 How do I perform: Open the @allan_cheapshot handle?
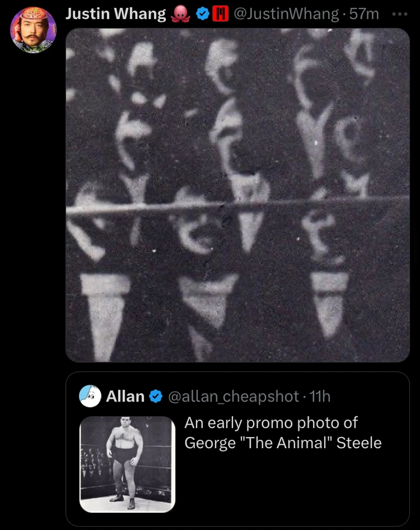tap(234, 396)
